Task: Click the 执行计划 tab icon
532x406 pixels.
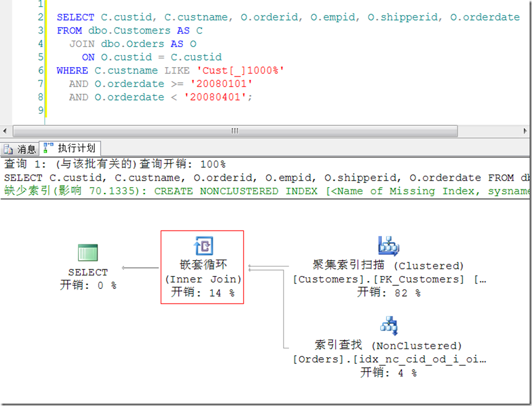Action: 48,148
